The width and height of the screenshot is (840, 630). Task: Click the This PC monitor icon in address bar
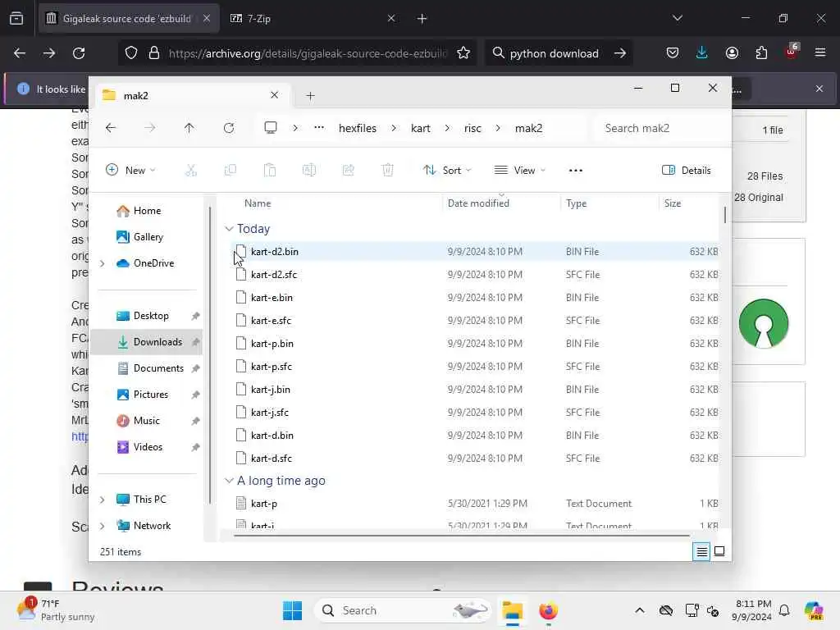pyautogui.click(x=271, y=128)
